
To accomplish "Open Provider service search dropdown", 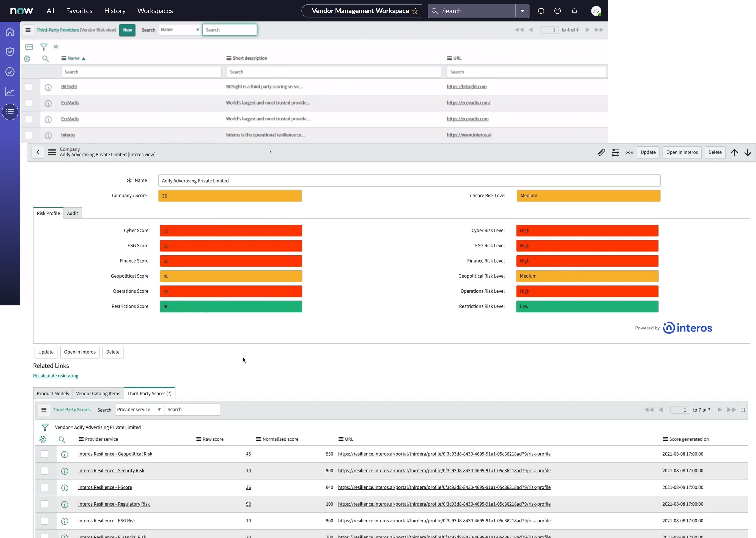I will tap(139, 410).
